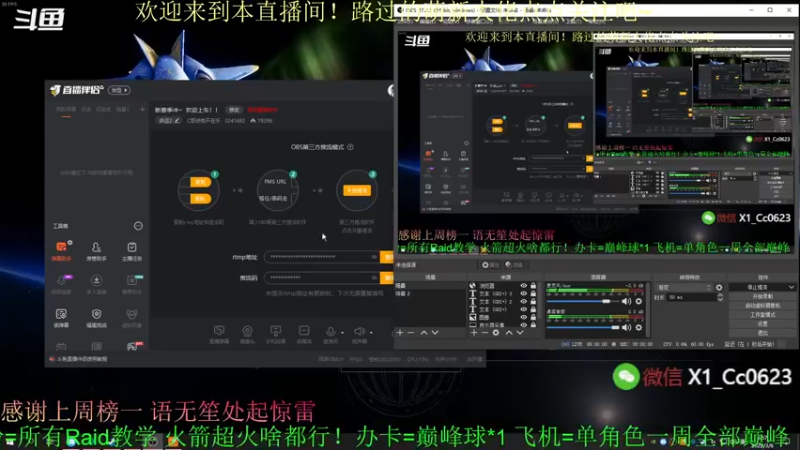
Task: Hide the 文本 (GDI+) 2 source eye icon
Action: click(x=523, y=302)
